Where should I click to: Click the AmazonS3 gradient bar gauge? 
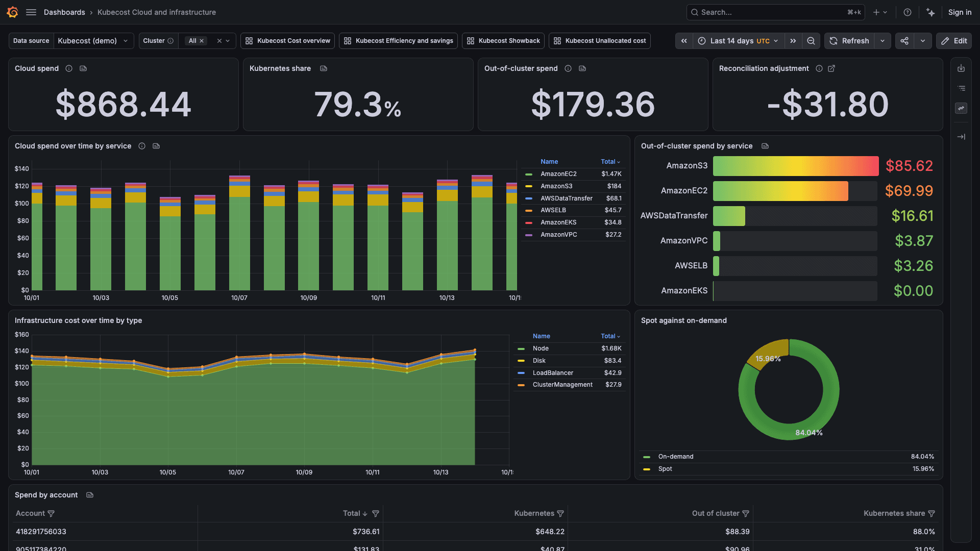click(x=796, y=166)
